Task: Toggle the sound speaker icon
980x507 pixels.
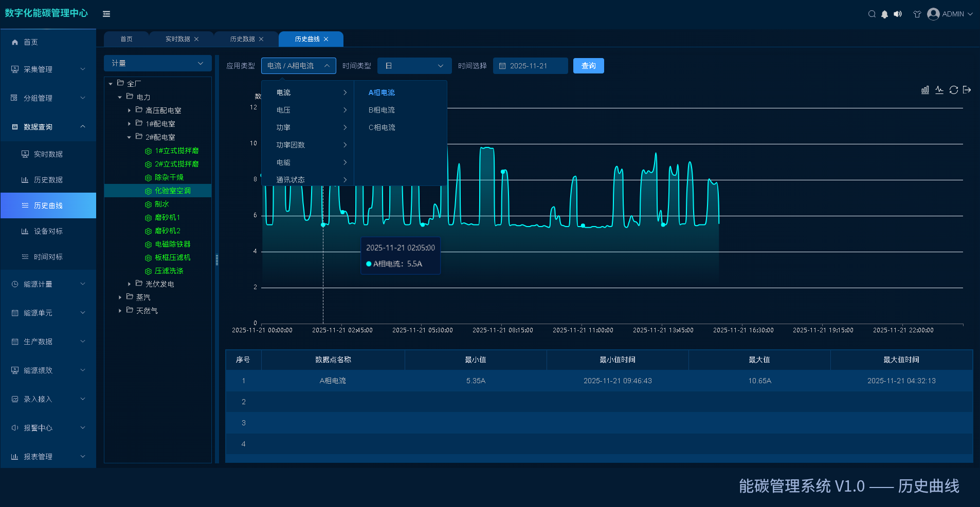Action: [x=898, y=14]
